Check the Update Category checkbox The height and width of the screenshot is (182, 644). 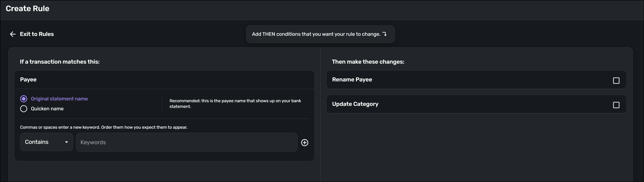(616, 105)
